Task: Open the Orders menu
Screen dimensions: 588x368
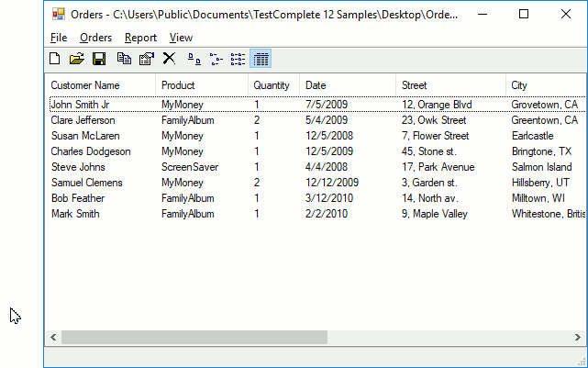Action: coord(95,38)
